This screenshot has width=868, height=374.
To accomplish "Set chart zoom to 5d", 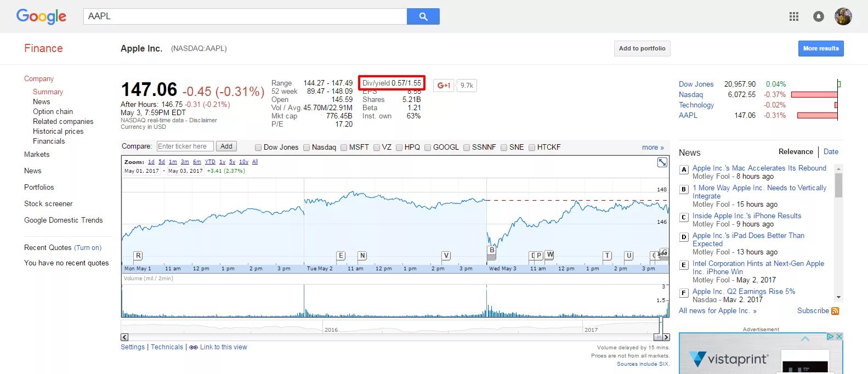I will tap(162, 162).
